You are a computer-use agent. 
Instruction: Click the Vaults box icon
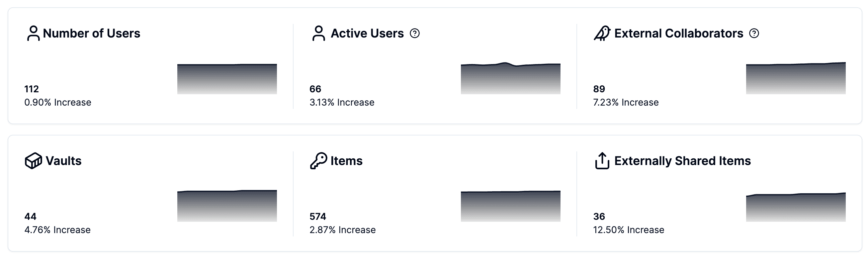point(33,161)
